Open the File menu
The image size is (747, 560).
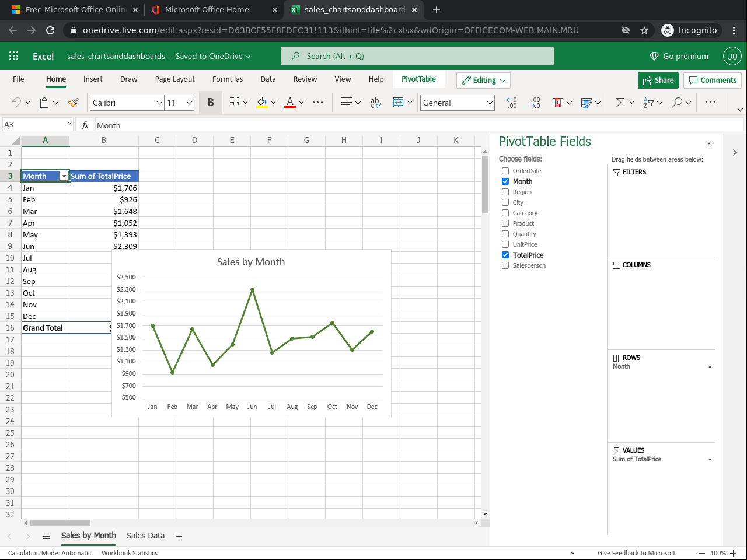click(19, 79)
